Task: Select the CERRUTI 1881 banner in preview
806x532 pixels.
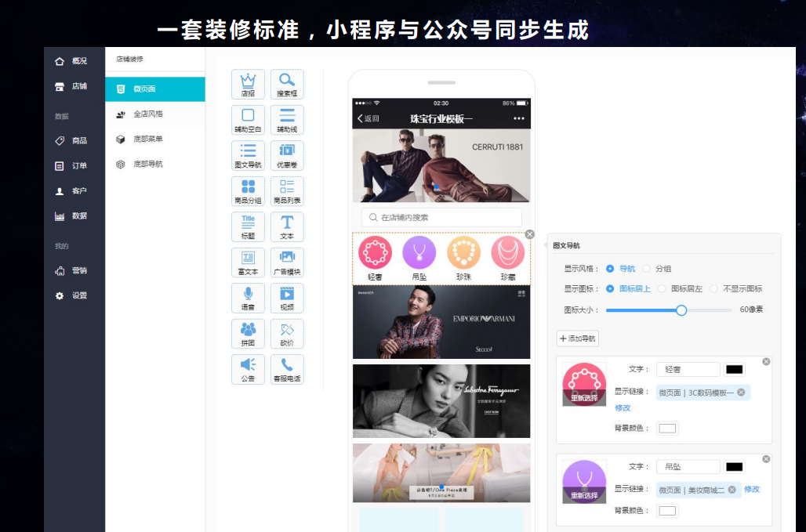Action: tap(441, 165)
